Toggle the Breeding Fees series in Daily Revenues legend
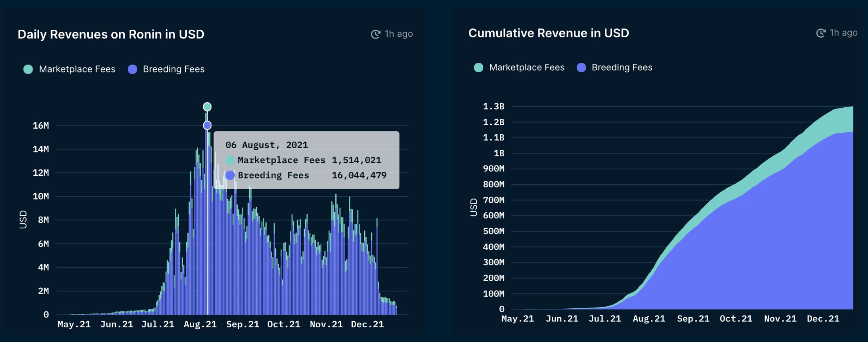Viewport: 868px width, 342px height. [x=166, y=69]
